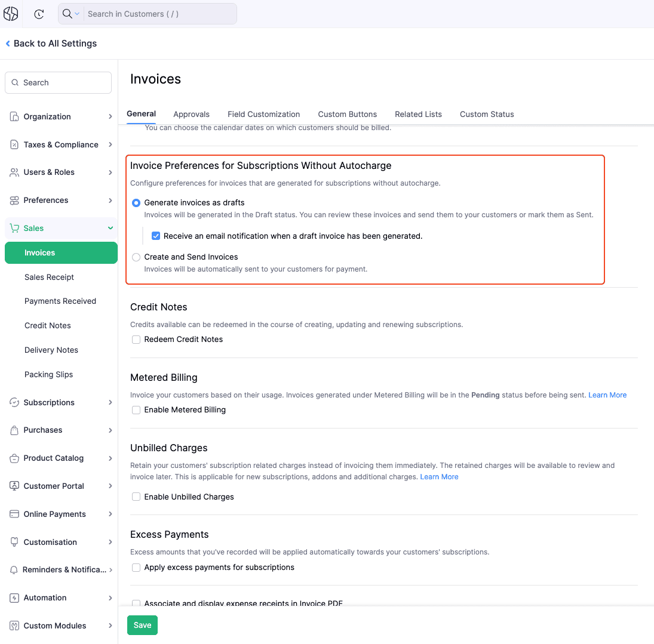
Task: Click Learn More beside Metered Billing
Action: tap(607, 395)
